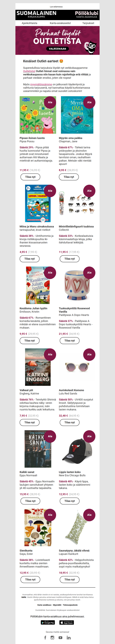Open the Instagram social icon

click(x=52, y=637)
